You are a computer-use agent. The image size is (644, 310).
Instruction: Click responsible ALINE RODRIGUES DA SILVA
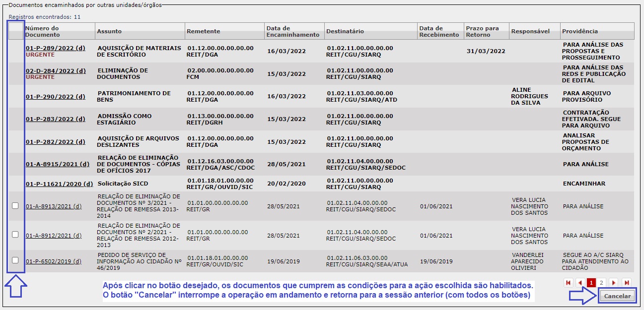(530, 96)
